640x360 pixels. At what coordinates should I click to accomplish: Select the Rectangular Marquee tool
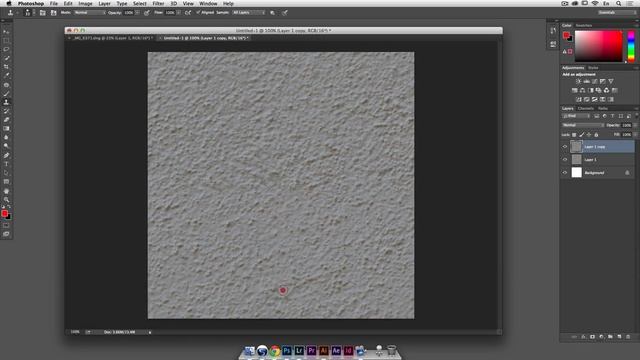(6, 41)
